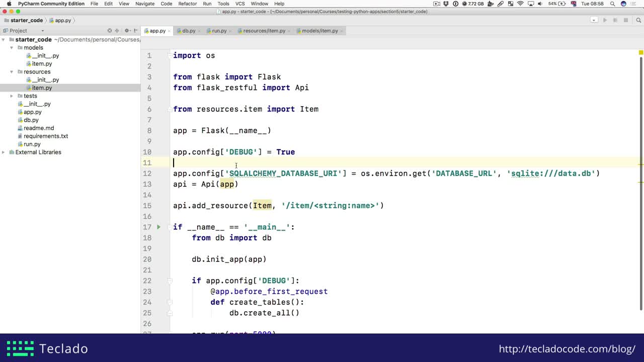Image resolution: width=644 pixels, height=362 pixels.
Task: Select db.py in project tree
Action: pyautogui.click(x=31, y=120)
